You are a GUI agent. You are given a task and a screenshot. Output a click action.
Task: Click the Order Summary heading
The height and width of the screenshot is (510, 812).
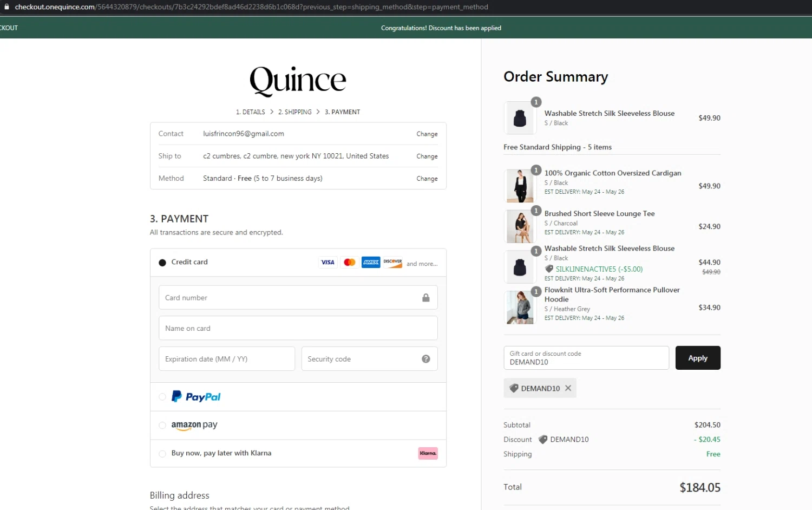pos(555,77)
